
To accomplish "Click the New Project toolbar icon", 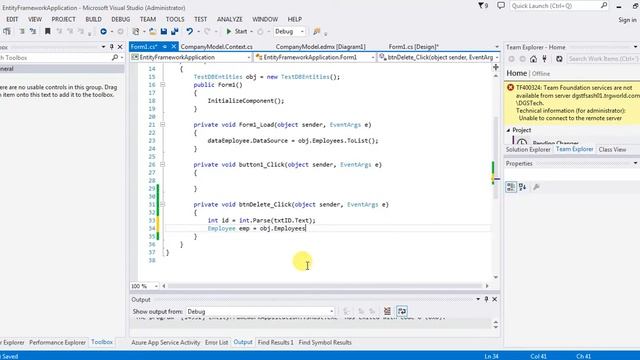I will coord(136,31).
